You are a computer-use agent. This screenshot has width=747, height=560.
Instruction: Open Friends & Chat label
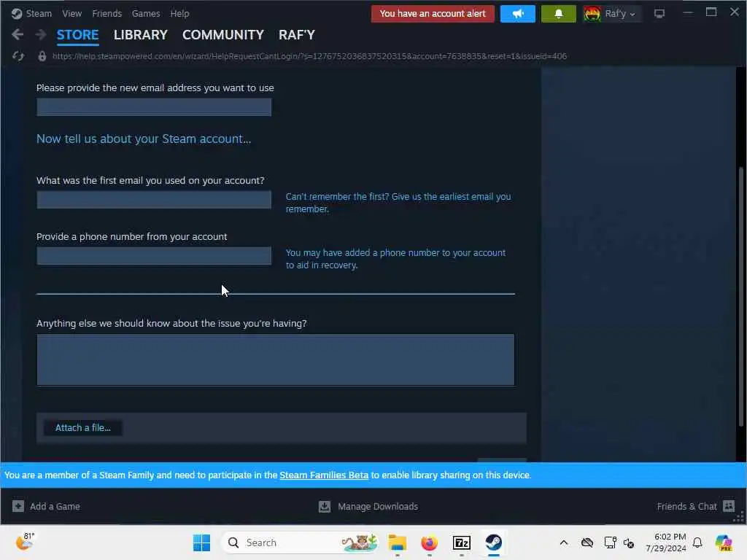686,506
